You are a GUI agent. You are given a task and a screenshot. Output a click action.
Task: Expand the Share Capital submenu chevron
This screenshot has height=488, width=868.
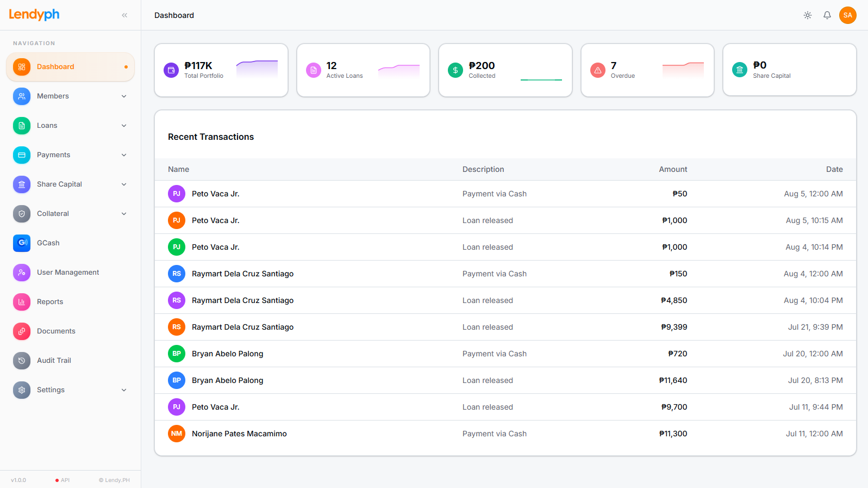point(124,184)
